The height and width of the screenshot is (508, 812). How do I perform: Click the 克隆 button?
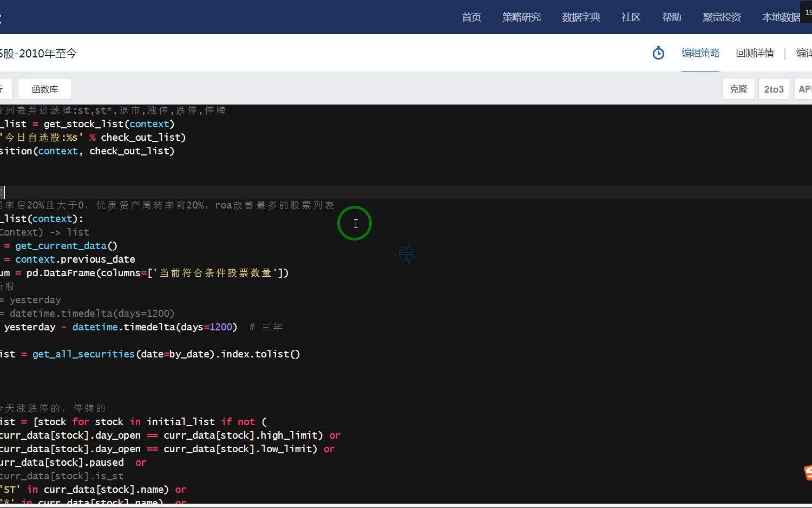coord(738,89)
